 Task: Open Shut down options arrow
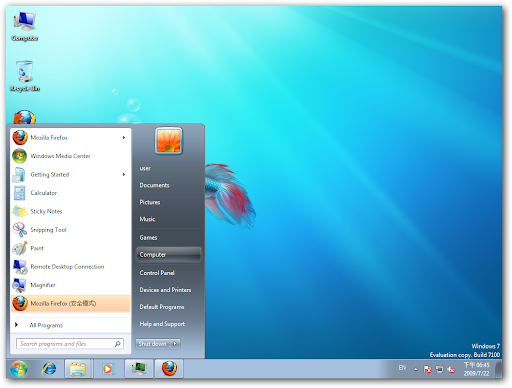176,344
